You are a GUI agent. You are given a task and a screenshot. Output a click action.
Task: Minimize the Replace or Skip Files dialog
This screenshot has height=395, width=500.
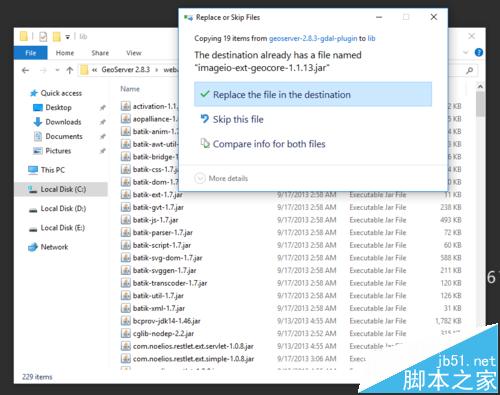click(379, 17)
